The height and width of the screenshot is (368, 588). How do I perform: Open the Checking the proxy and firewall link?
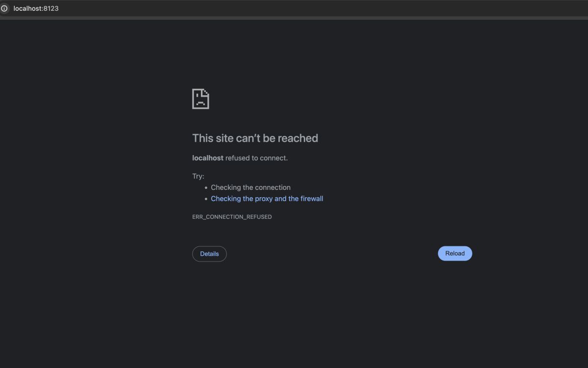[267, 199]
